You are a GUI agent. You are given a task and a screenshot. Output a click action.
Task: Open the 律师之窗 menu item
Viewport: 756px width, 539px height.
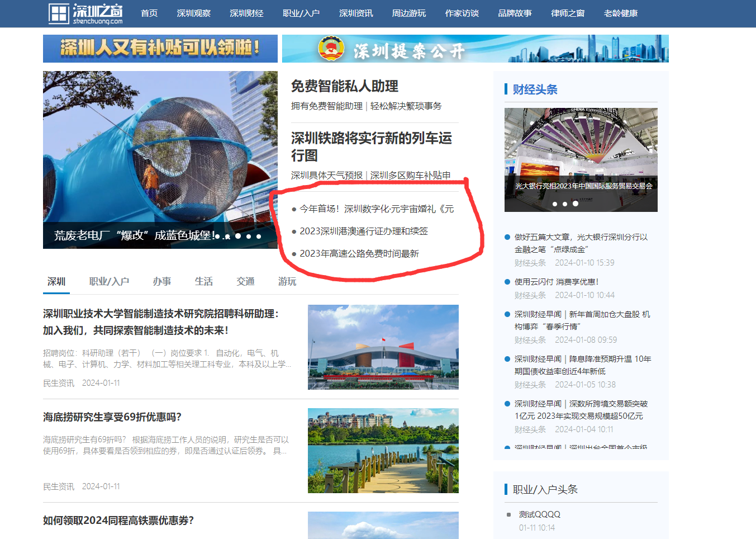coord(568,13)
